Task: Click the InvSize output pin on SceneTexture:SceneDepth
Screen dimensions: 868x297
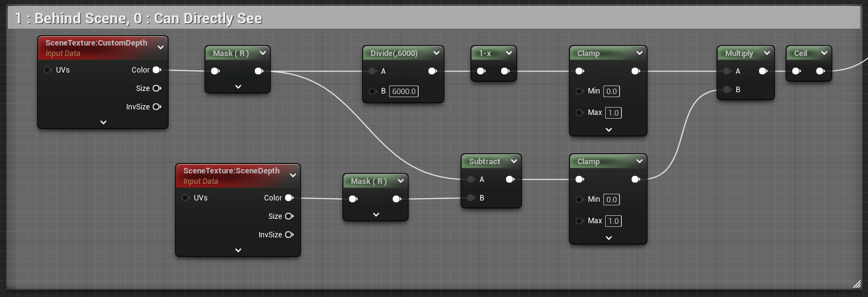Action: 289,235
